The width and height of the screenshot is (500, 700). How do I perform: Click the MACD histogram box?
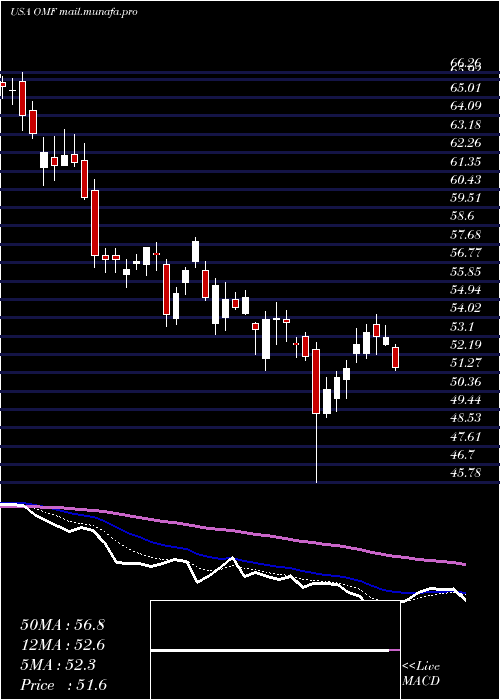coord(275,650)
